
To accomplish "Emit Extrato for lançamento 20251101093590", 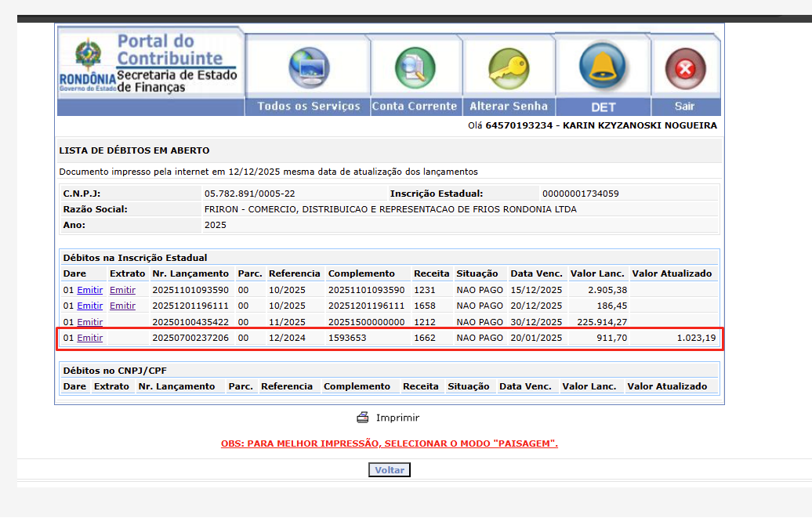I will click(x=122, y=290).
